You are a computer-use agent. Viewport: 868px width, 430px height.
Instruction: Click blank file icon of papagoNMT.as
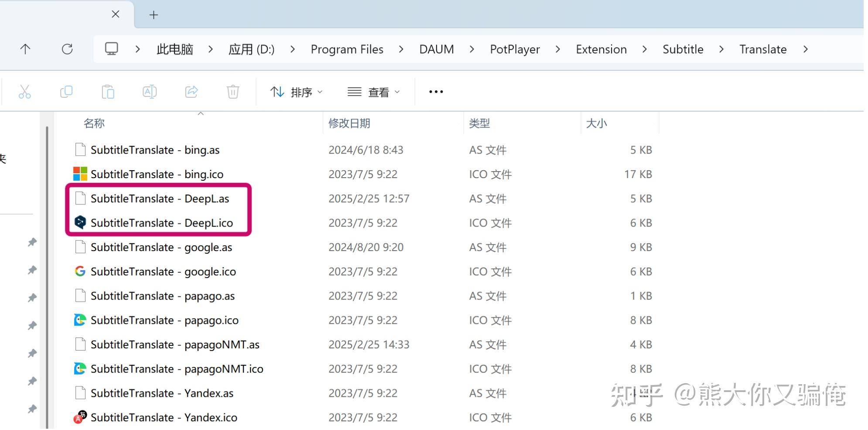pyautogui.click(x=80, y=344)
